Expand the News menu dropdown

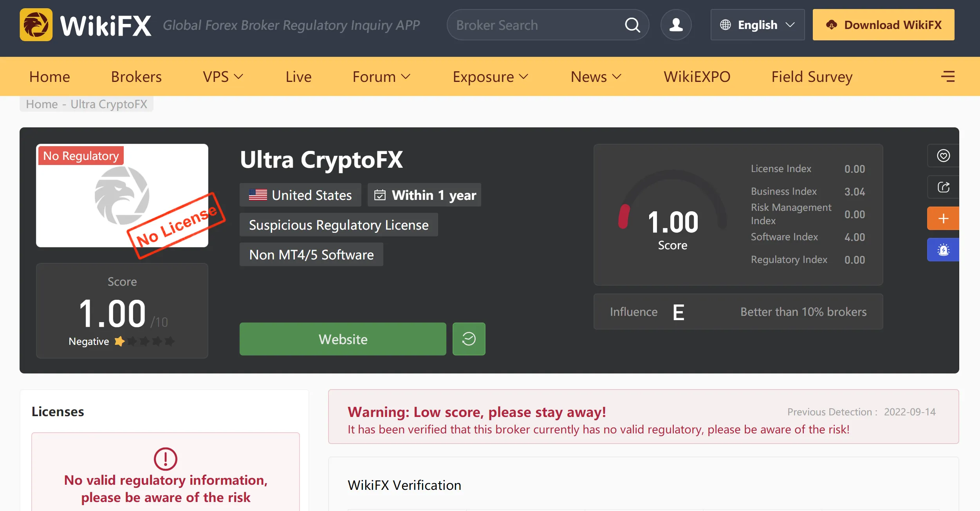point(596,77)
